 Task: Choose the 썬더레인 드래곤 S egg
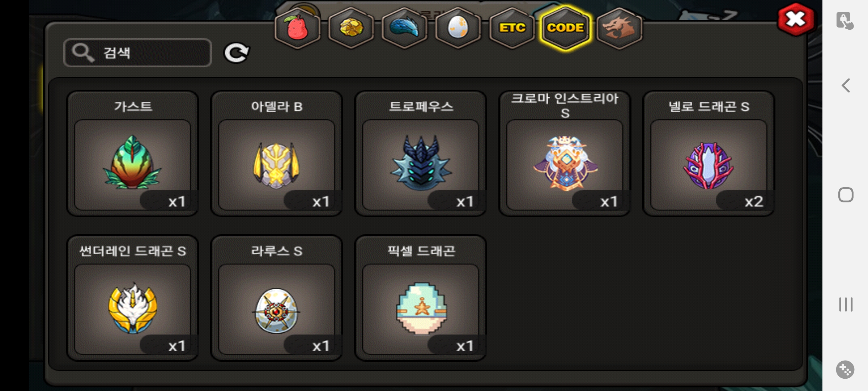[133, 298]
